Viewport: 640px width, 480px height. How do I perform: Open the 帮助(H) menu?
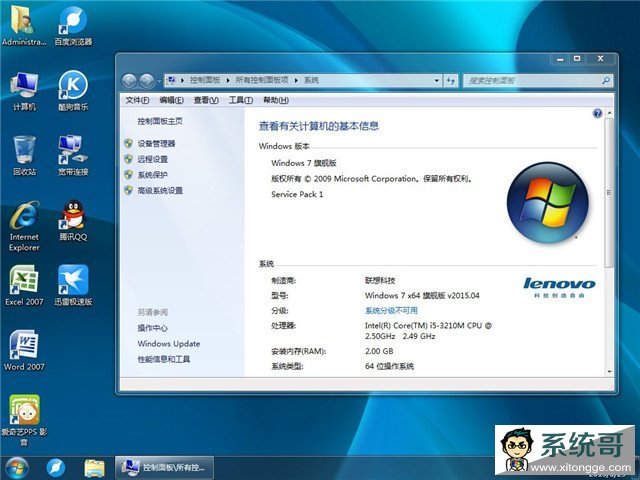point(276,100)
